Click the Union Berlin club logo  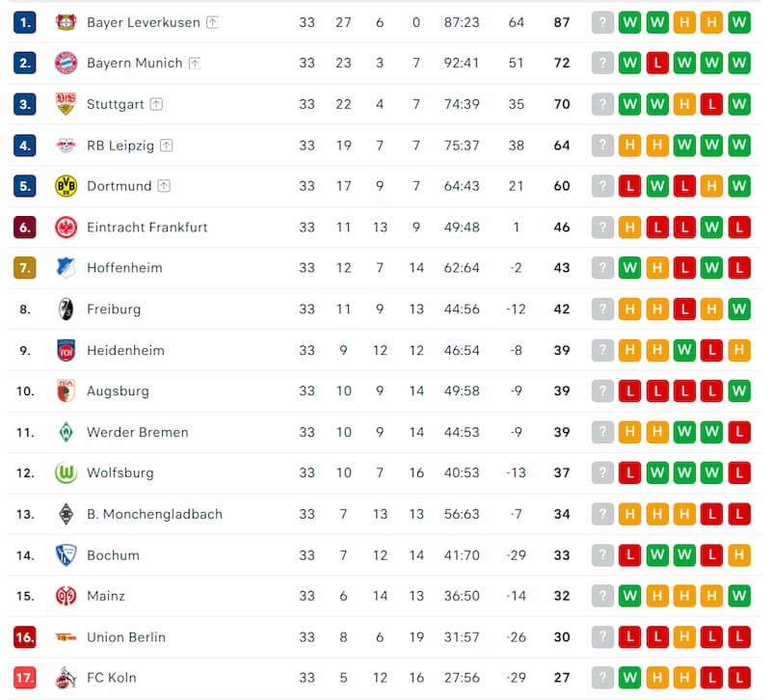pos(66,637)
